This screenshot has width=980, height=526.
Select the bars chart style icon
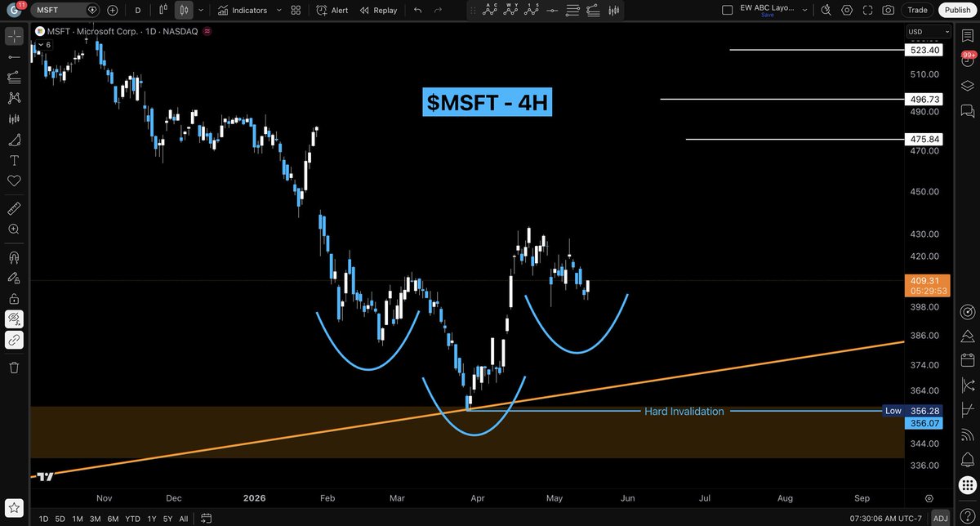[x=163, y=10]
